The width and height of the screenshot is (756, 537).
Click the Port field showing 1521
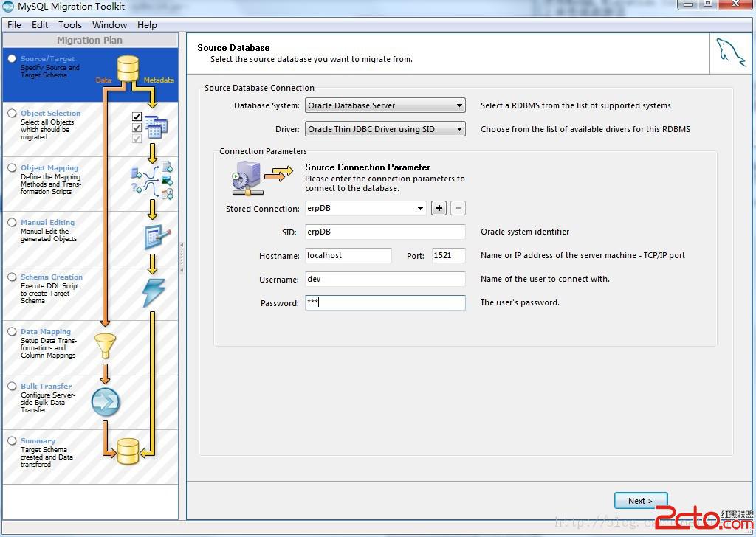point(448,255)
